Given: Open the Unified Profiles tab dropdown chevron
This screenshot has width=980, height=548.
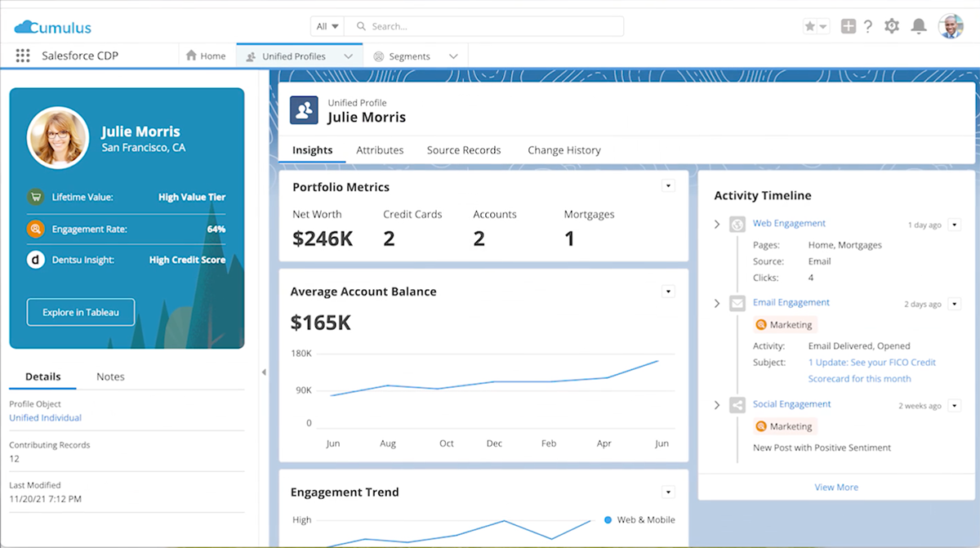Looking at the screenshot, I should [349, 56].
